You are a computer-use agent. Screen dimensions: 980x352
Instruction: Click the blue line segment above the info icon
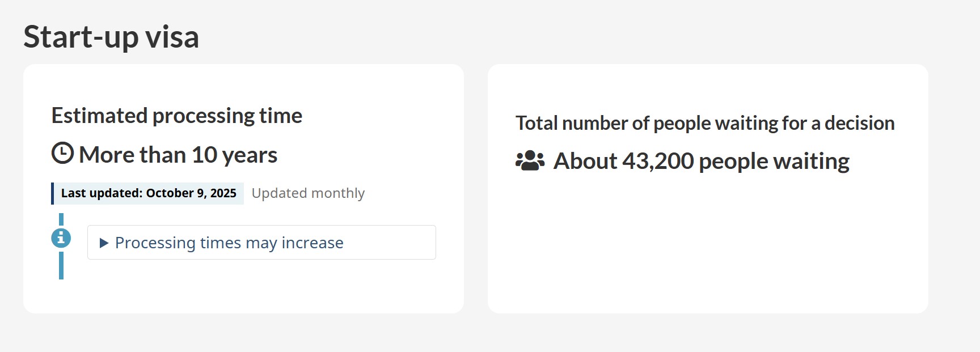(x=61, y=219)
